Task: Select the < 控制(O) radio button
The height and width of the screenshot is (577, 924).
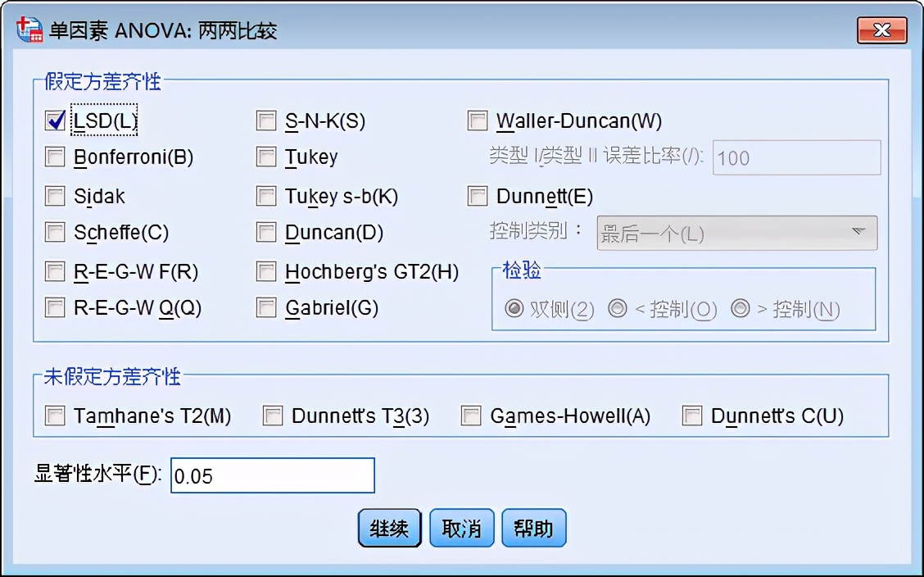Action: click(618, 308)
